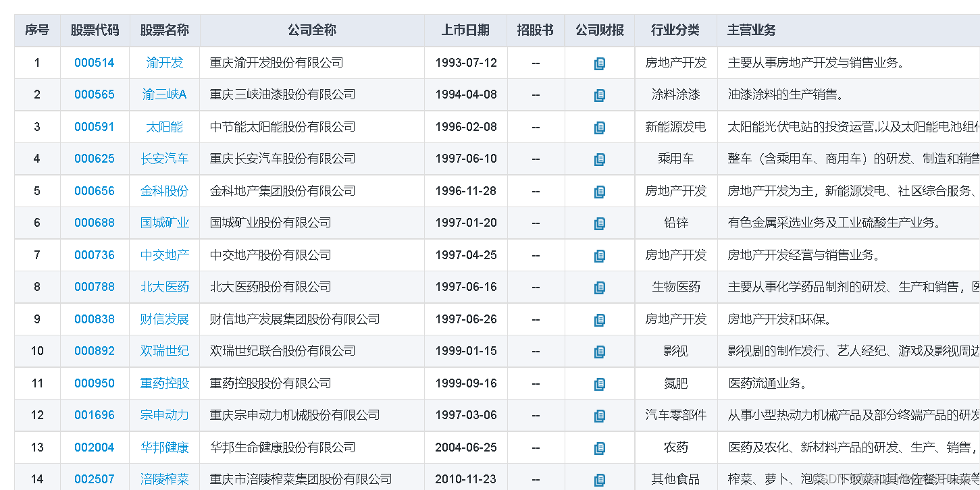Open stock code link 000788
The image size is (980, 490).
point(95,287)
